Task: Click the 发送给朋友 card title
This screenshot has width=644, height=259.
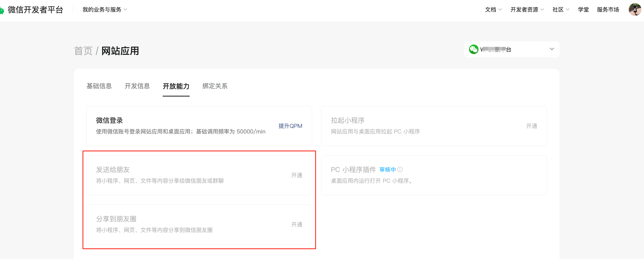Action: point(113,170)
